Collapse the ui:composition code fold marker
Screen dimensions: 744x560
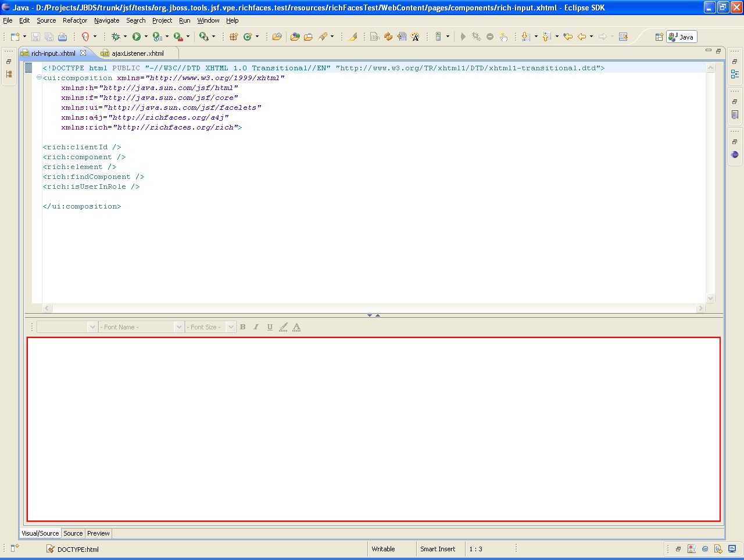click(x=39, y=77)
